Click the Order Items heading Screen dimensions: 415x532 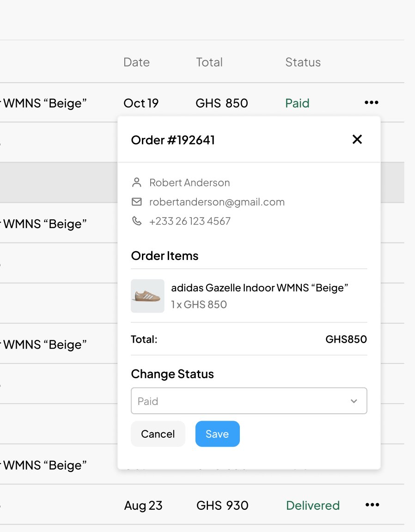click(x=165, y=256)
